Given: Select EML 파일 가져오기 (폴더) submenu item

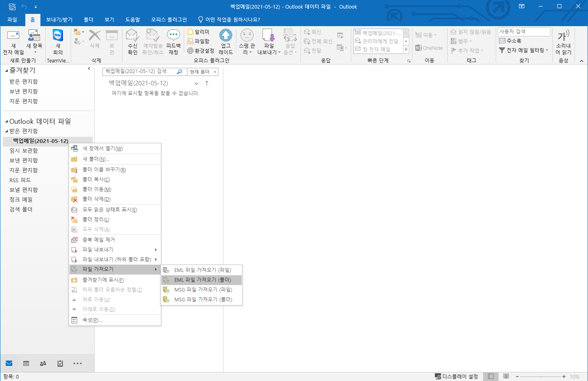Looking at the screenshot, I should [x=202, y=280].
